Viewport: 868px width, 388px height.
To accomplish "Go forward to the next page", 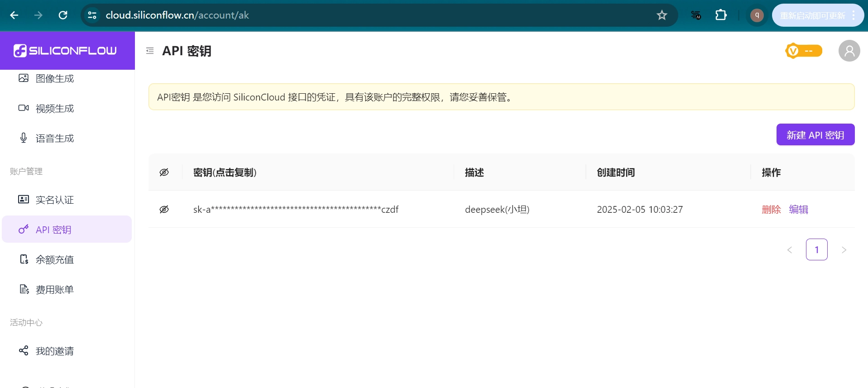I will [x=38, y=15].
